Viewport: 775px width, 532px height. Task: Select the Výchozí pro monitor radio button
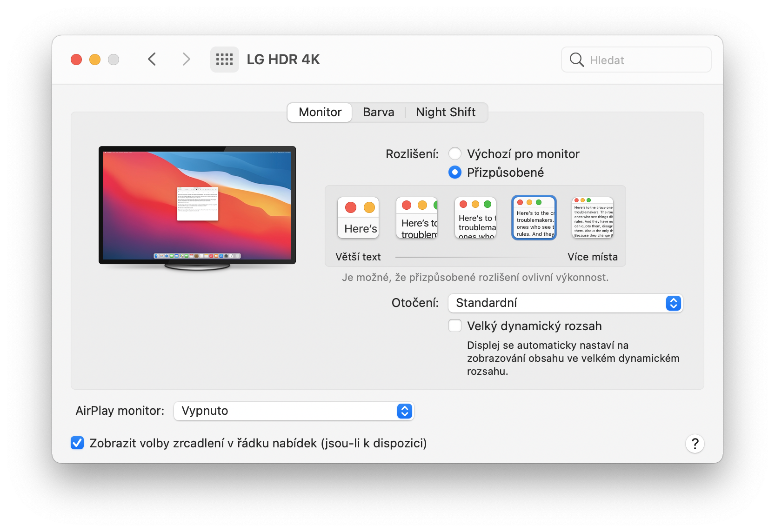[x=455, y=154]
